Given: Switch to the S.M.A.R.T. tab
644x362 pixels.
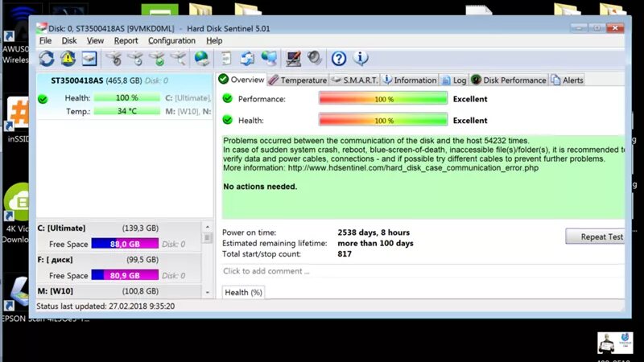Looking at the screenshot, I should 354,80.
